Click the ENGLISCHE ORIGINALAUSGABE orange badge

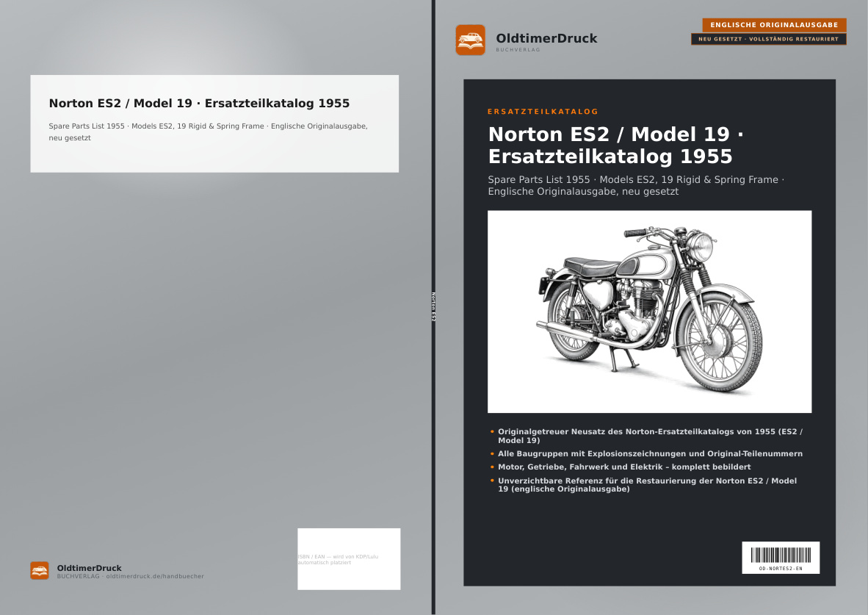click(x=774, y=25)
